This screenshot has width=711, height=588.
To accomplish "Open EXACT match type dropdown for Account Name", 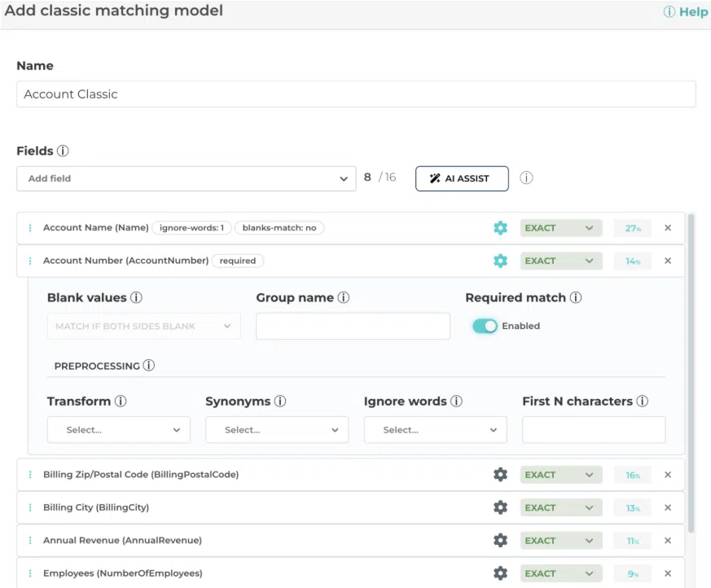I will tap(561, 227).
